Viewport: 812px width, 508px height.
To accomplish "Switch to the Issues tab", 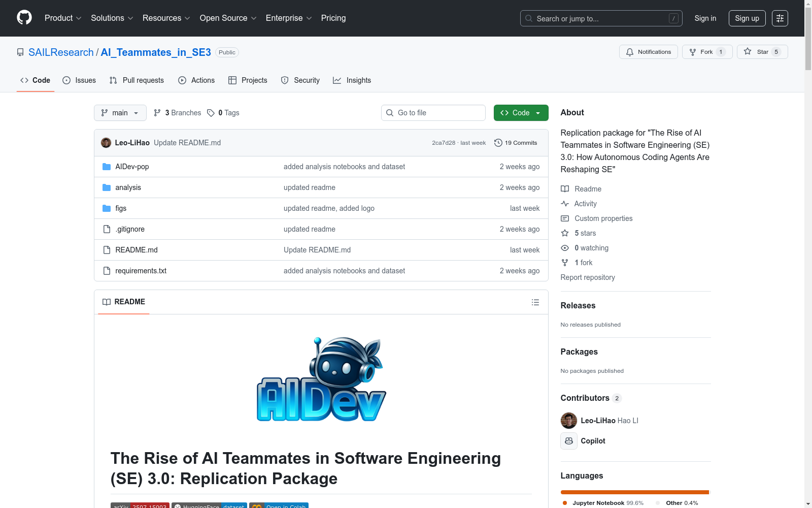I will click(79, 80).
